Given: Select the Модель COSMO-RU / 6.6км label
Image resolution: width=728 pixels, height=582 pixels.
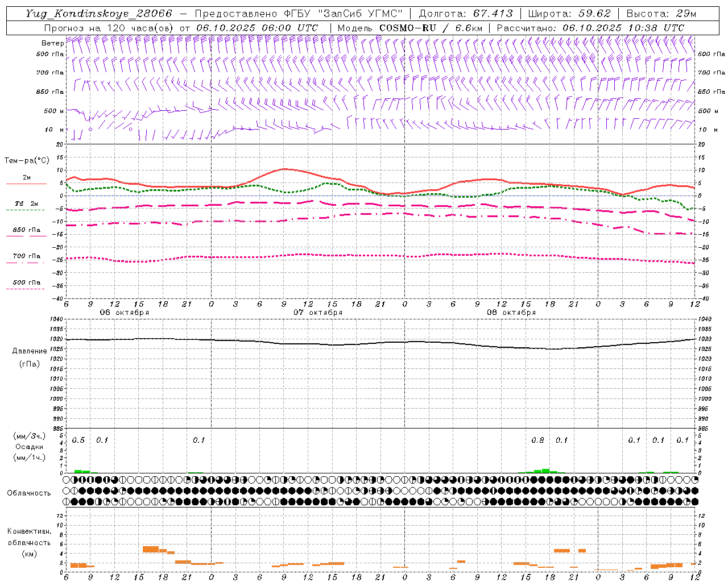Looking at the screenshot, I should coord(410,28).
